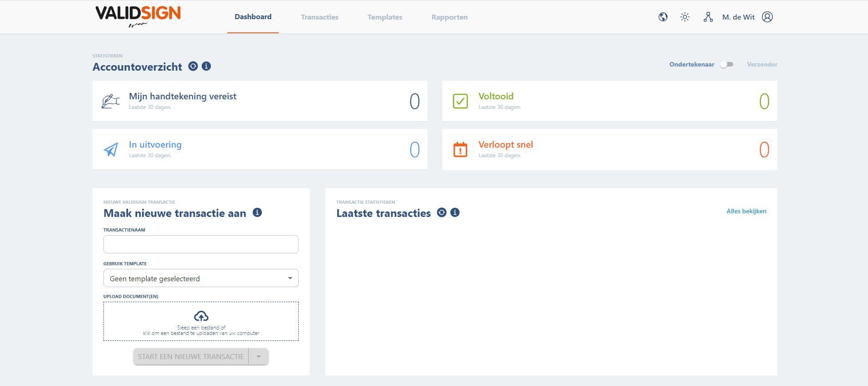Image resolution: width=868 pixels, height=386 pixels.
Task: Go to the Dashboard tab
Action: [253, 17]
